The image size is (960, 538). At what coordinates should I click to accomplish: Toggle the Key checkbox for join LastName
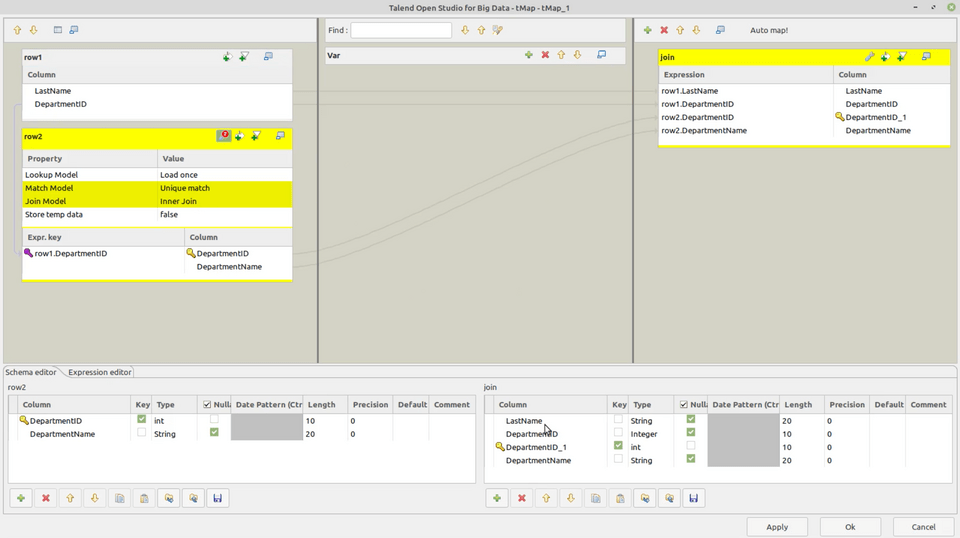click(618, 419)
